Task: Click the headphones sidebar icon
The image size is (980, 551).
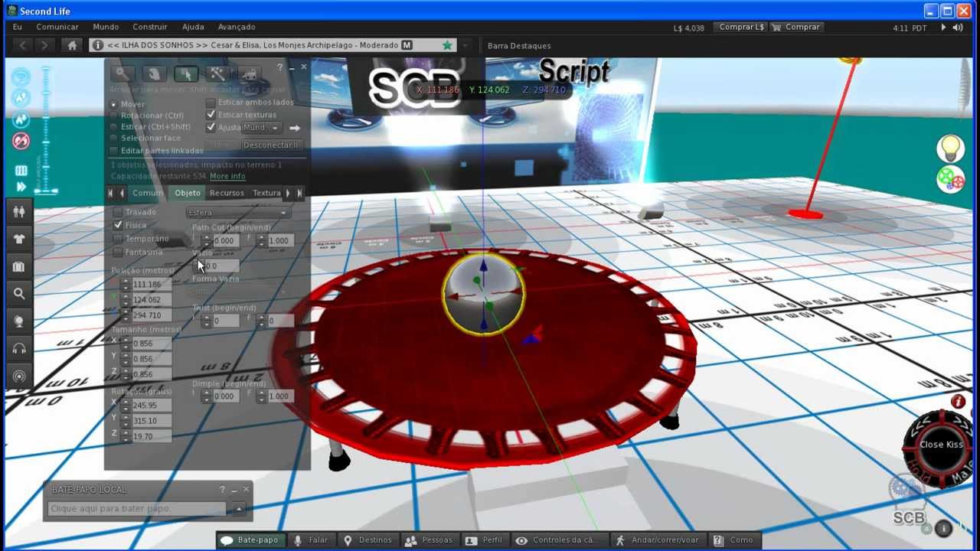Action: pos(20,349)
